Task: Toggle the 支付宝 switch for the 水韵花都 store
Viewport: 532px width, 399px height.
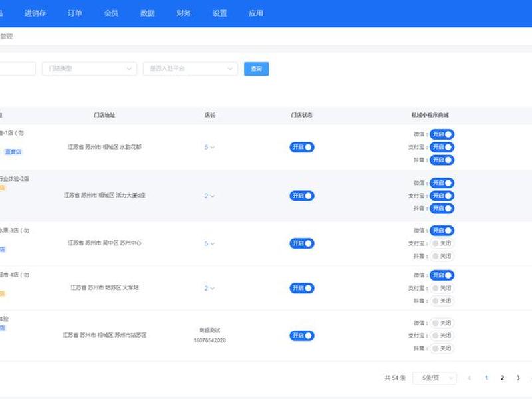Action: click(442, 147)
